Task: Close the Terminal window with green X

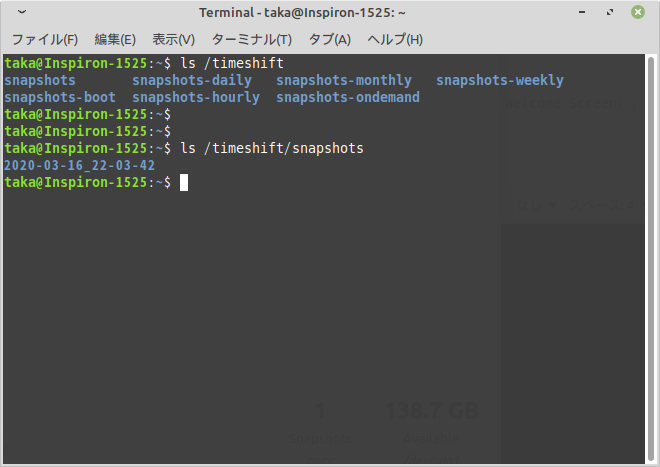Action: (638, 12)
